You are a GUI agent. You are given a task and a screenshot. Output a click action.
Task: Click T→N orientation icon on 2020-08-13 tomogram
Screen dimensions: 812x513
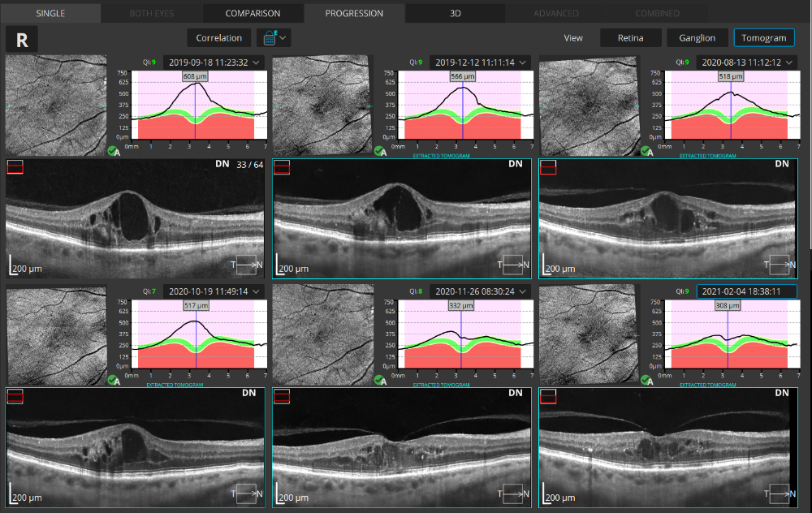pos(777,265)
